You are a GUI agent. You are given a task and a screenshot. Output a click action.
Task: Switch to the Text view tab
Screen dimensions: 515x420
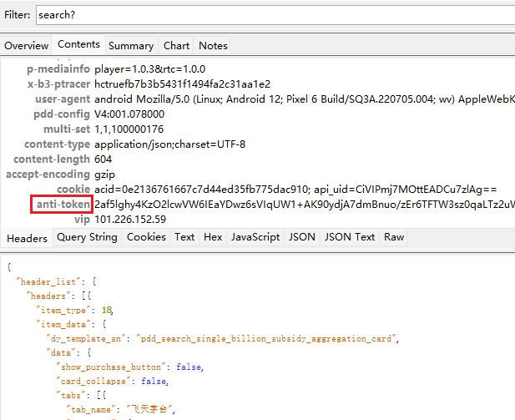coord(184,237)
